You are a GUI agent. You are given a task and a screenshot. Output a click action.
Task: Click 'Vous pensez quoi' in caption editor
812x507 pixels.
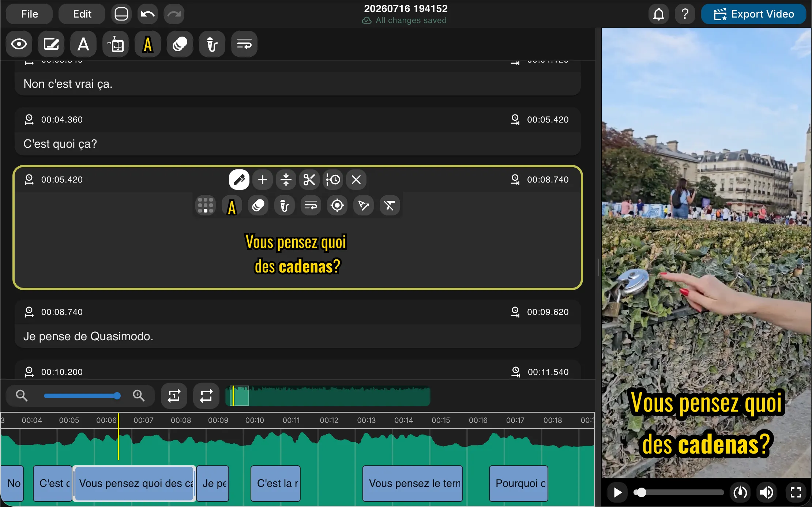point(296,242)
